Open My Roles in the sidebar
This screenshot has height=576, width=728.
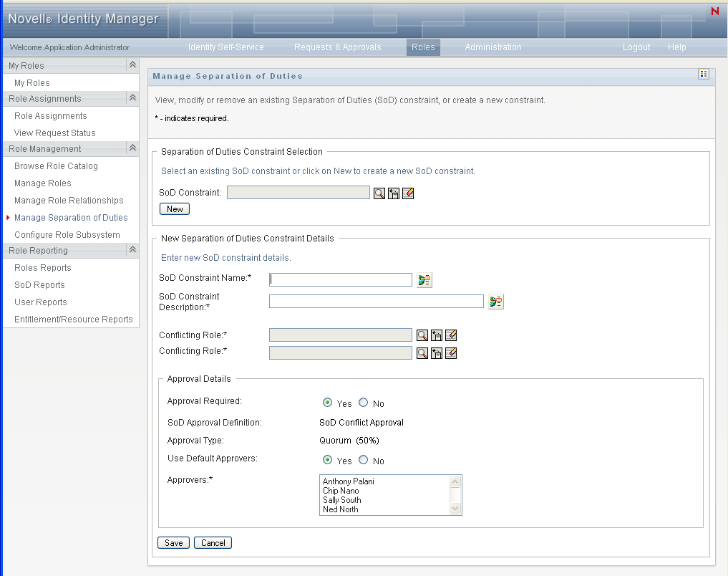point(32,82)
